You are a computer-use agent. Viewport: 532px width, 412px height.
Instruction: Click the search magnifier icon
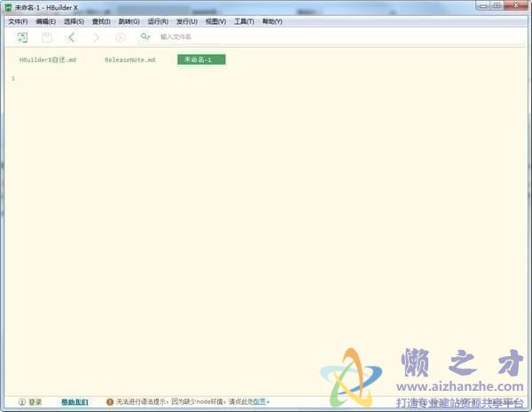tap(145, 36)
